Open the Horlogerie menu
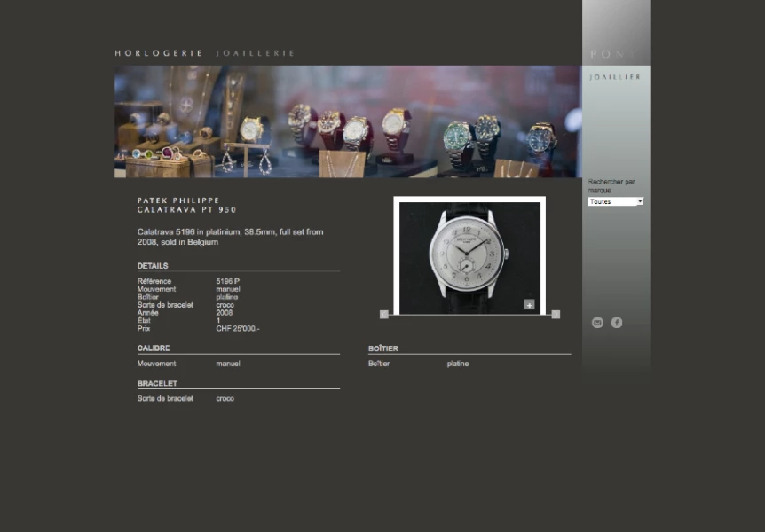 159,53
